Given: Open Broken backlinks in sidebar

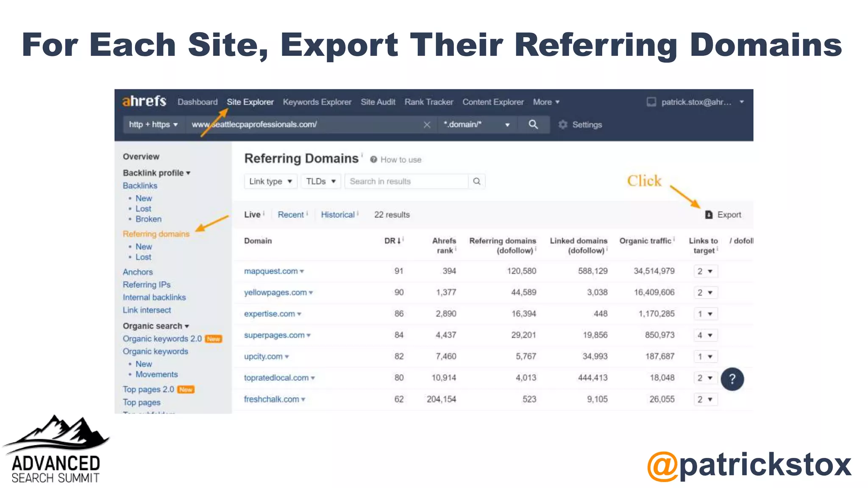Looking at the screenshot, I should [148, 219].
